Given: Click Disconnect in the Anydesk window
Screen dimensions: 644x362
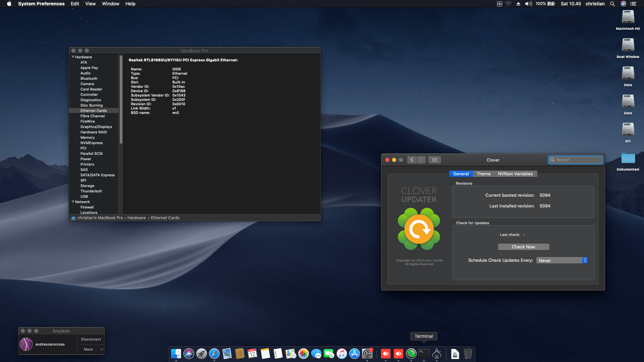Looking at the screenshot, I should (x=91, y=339).
